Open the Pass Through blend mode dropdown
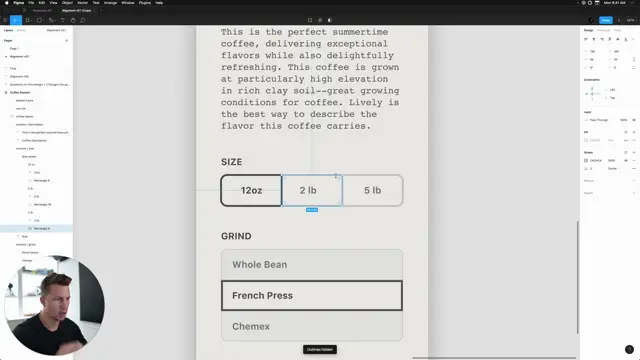 [x=598, y=120]
